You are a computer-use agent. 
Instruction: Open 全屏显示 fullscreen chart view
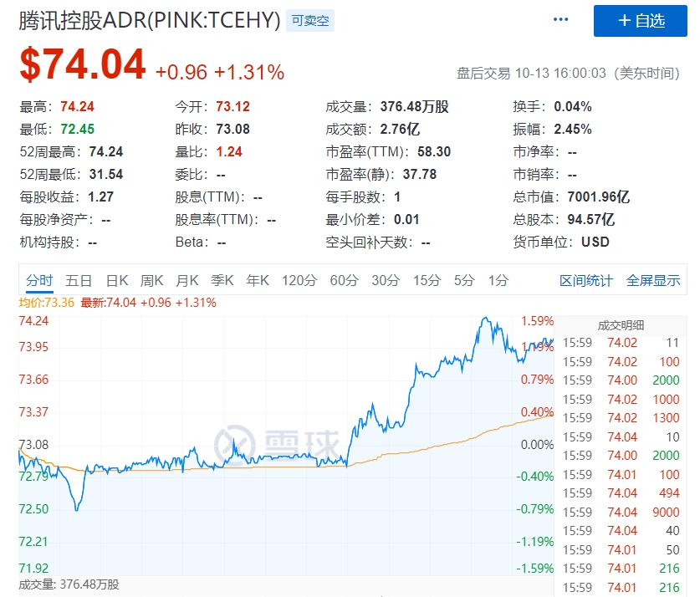click(653, 281)
